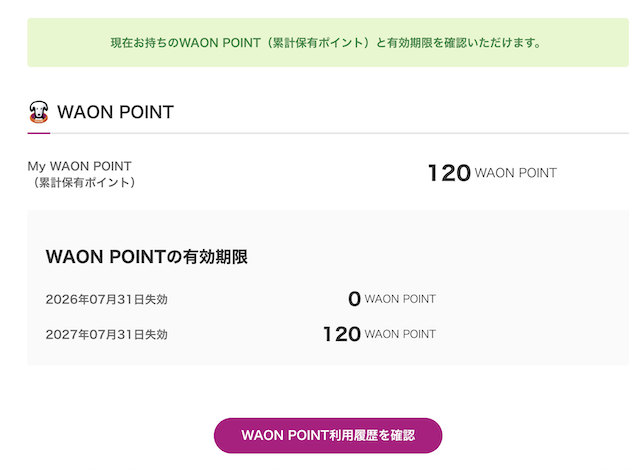Select the My WAON POINT label
The height and width of the screenshot is (470, 640).
pyautogui.click(x=80, y=166)
